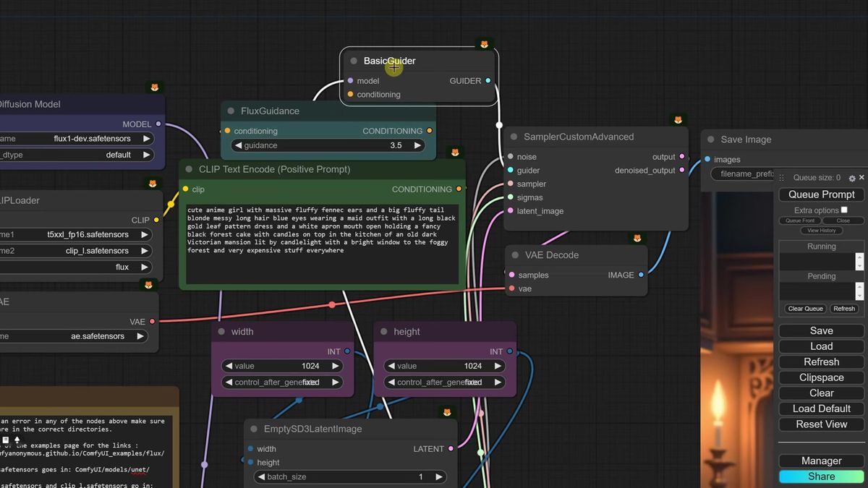
Task: Click the Share button
Action: pos(821,476)
